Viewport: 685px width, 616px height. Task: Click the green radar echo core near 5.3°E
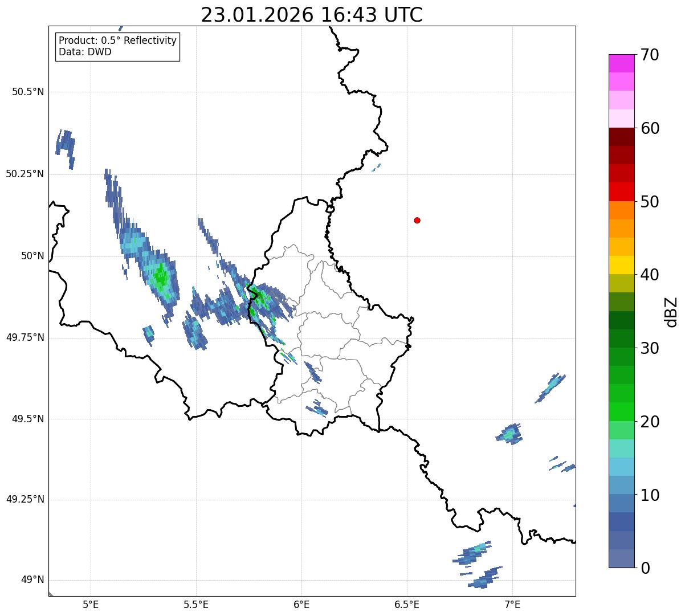click(x=161, y=278)
